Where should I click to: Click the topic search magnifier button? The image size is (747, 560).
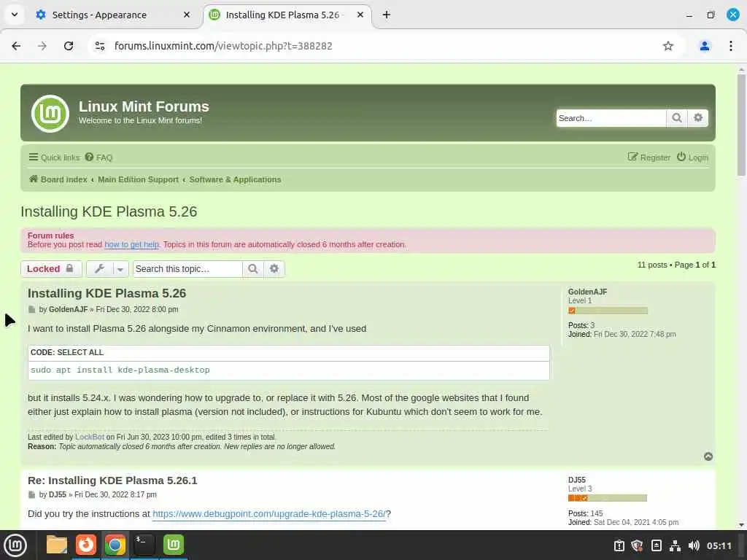[x=253, y=268]
